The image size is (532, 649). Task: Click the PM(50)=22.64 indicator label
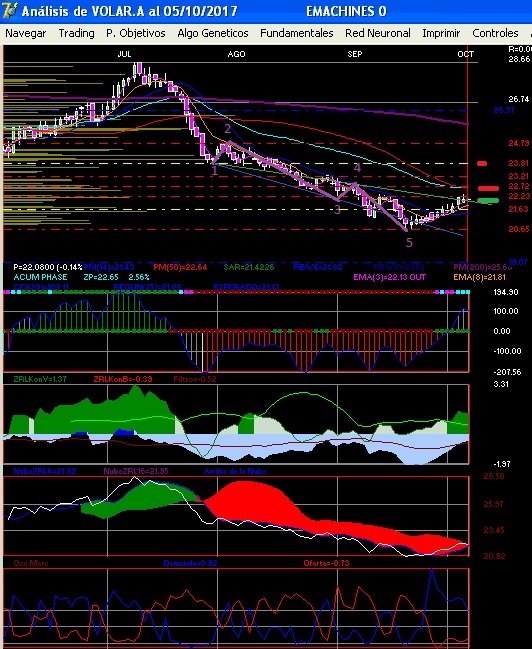(180, 267)
